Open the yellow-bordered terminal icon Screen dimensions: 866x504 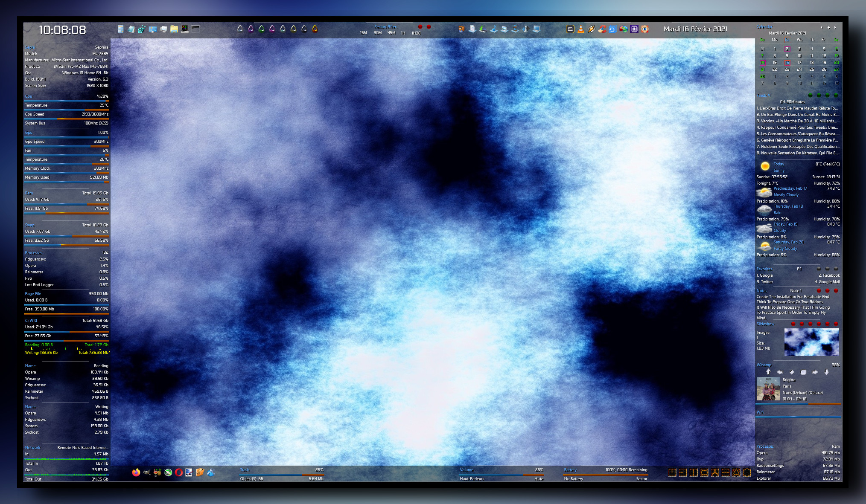[570, 29]
